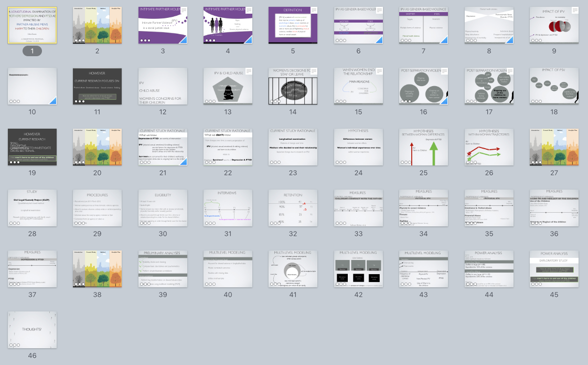Click the 'Hypotheses' slide 24
The image size is (588, 365).
(x=358, y=147)
